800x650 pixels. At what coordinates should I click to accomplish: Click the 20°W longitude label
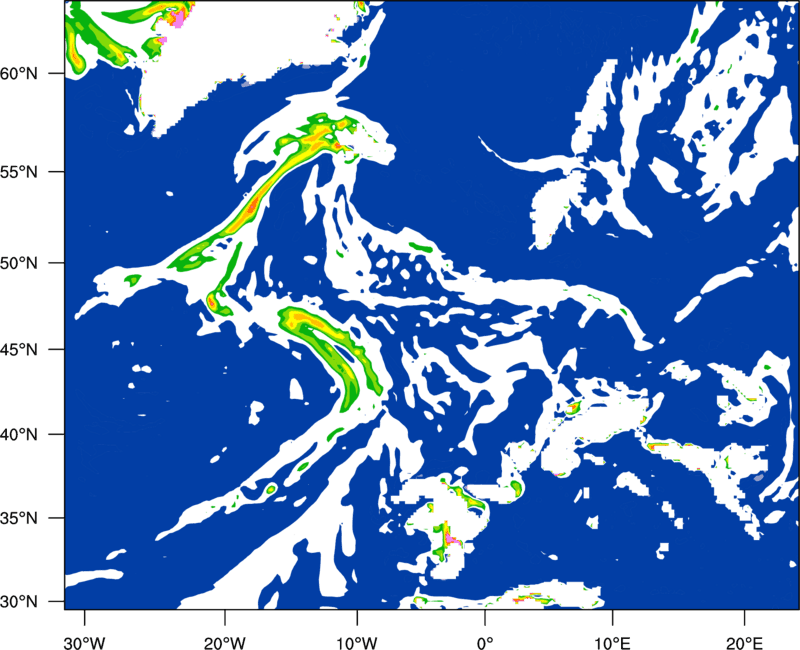(x=224, y=643)
